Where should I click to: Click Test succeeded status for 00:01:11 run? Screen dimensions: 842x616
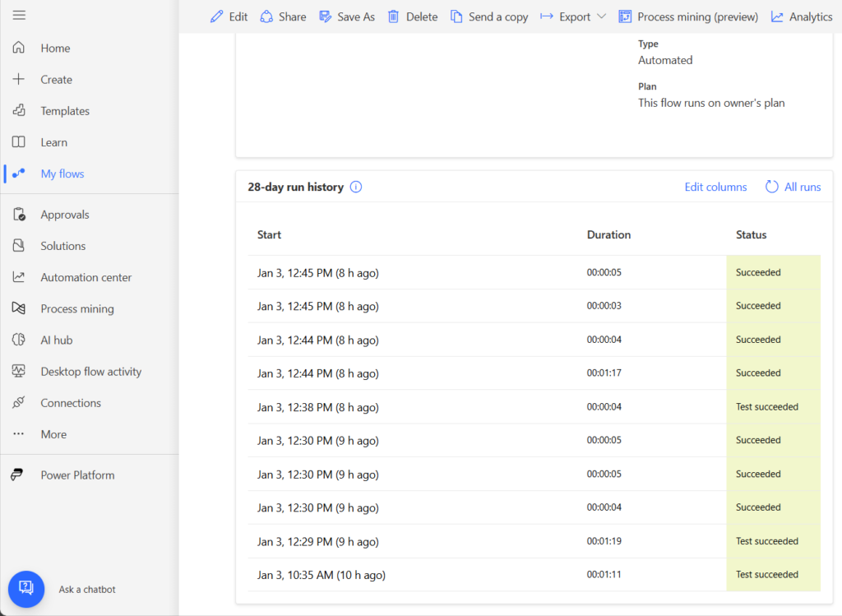click(x=767, y=575)
